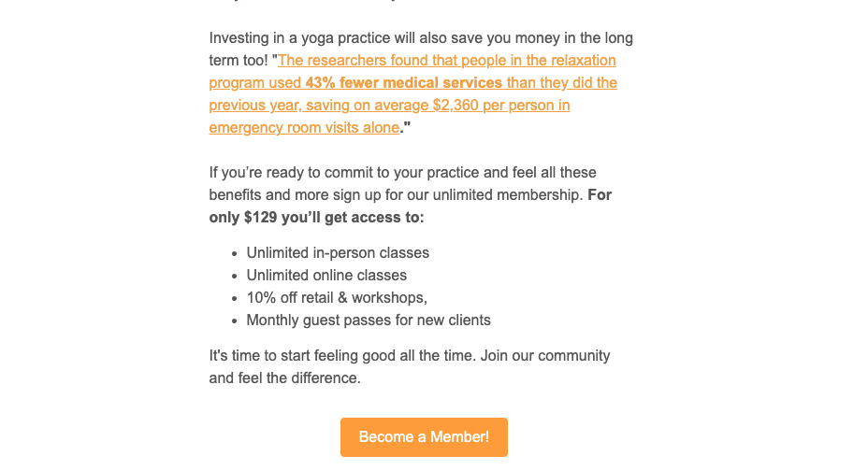Click "program used" at the link's second line start
The image size is (868, 470).
click(255, 83)
